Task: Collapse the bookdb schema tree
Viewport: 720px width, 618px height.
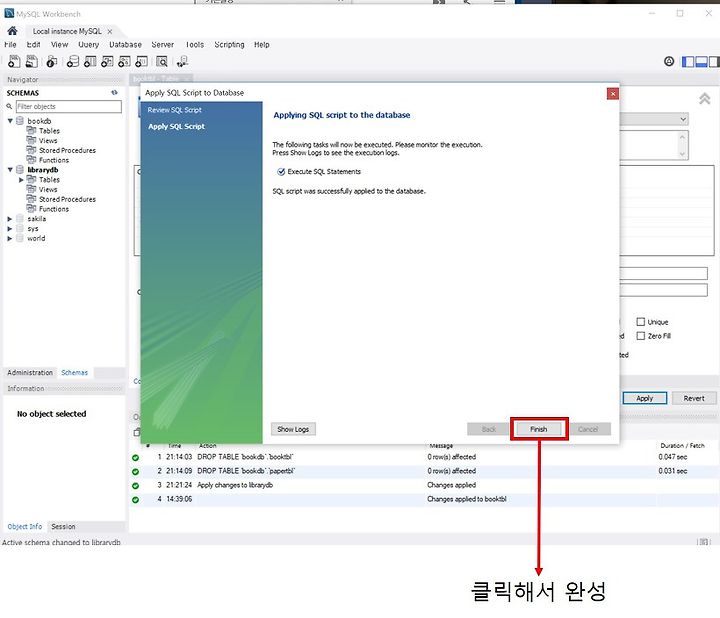Action: [x=10, y=121]
